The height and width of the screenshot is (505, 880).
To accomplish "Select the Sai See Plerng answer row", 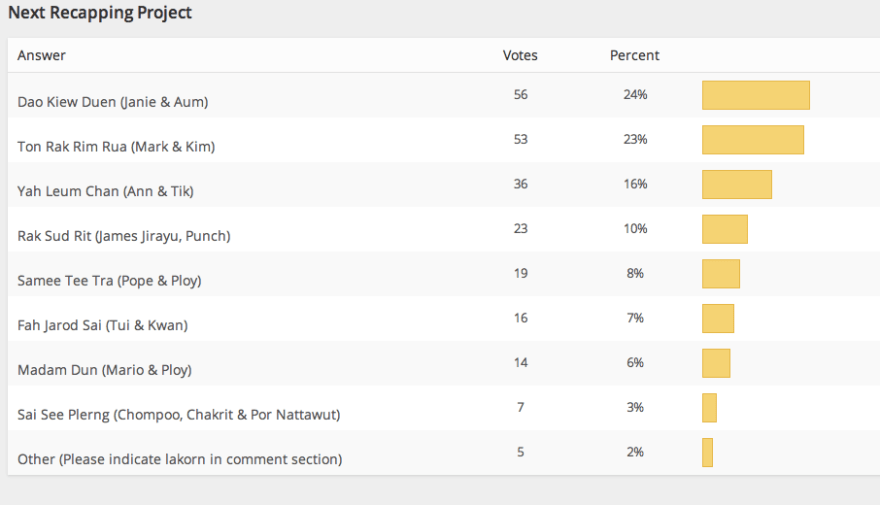I will point(179,414).
